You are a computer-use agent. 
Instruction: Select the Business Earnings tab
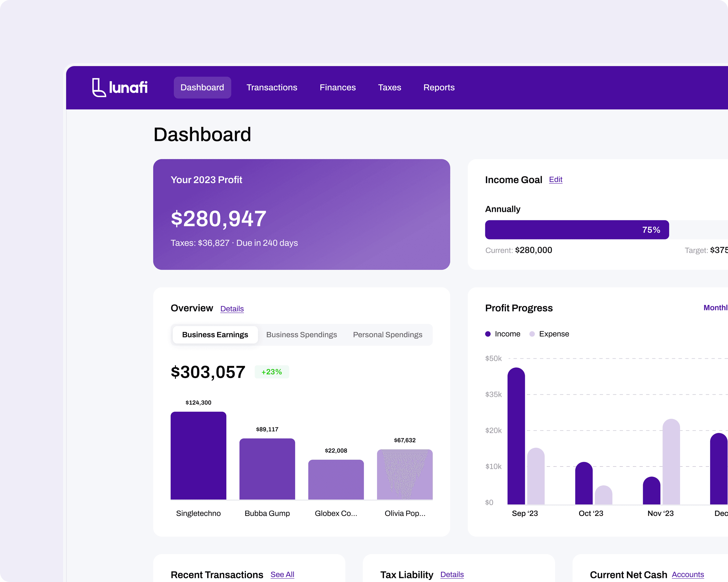pyautogui.click(x=215, y=335)
